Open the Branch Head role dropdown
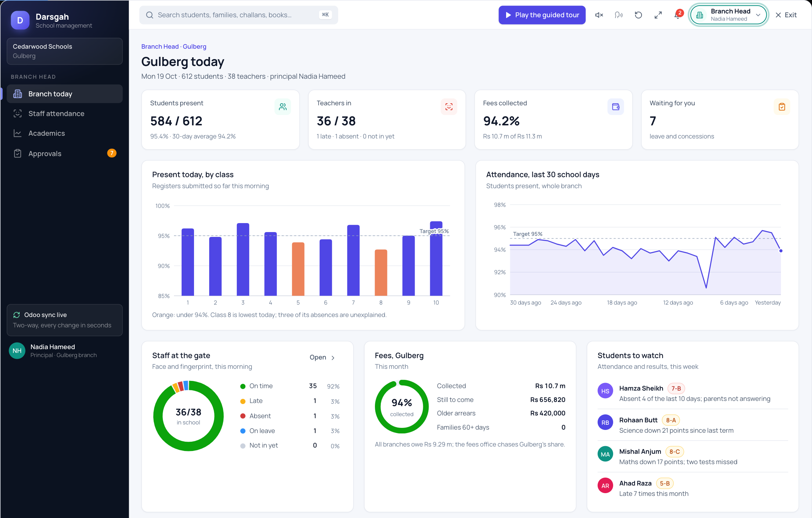 (x=728, y=15)
